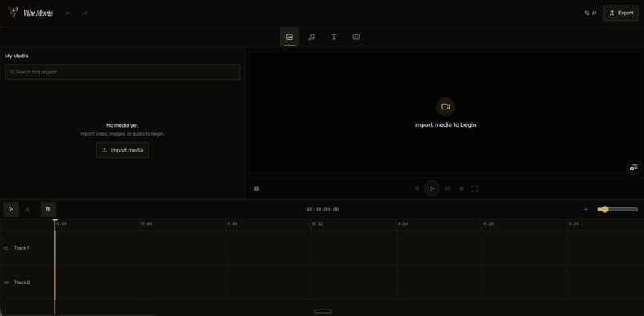
Task: Skip to previous frame
Action: (416, 188)
